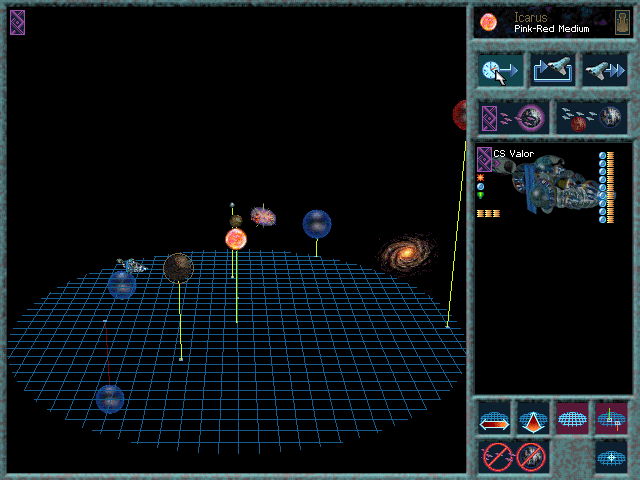Click the purple species emblem on the map
This screenshot has height=480, width=640.
[x=18, y=22]
